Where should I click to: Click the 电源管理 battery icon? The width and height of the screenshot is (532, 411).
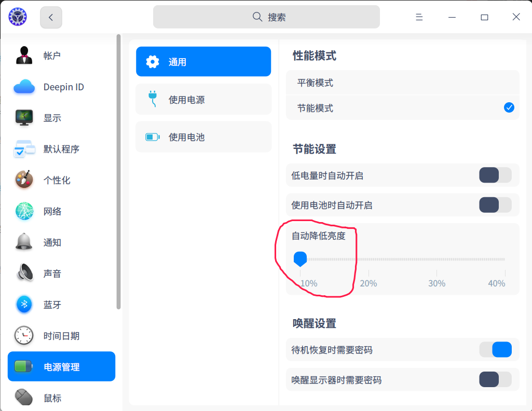tap(23, 366)
